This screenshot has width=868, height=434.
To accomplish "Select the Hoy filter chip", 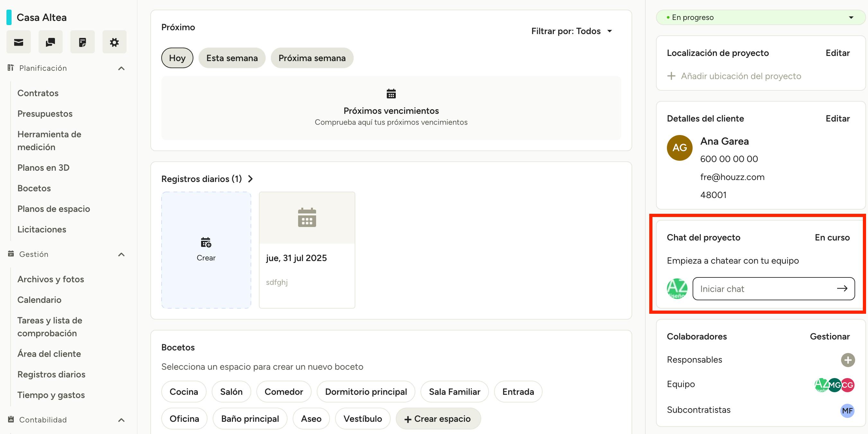I will click(x=177, y=58).
